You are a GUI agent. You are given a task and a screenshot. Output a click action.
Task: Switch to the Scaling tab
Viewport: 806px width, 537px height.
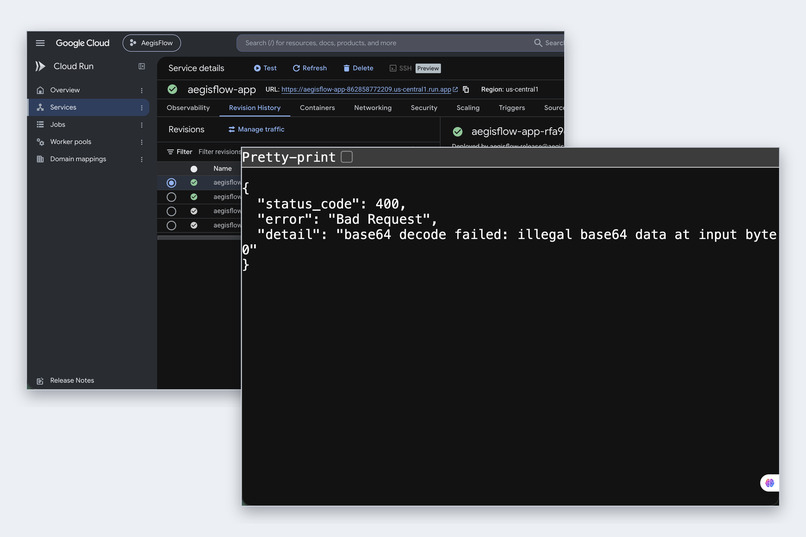[468, 108]
